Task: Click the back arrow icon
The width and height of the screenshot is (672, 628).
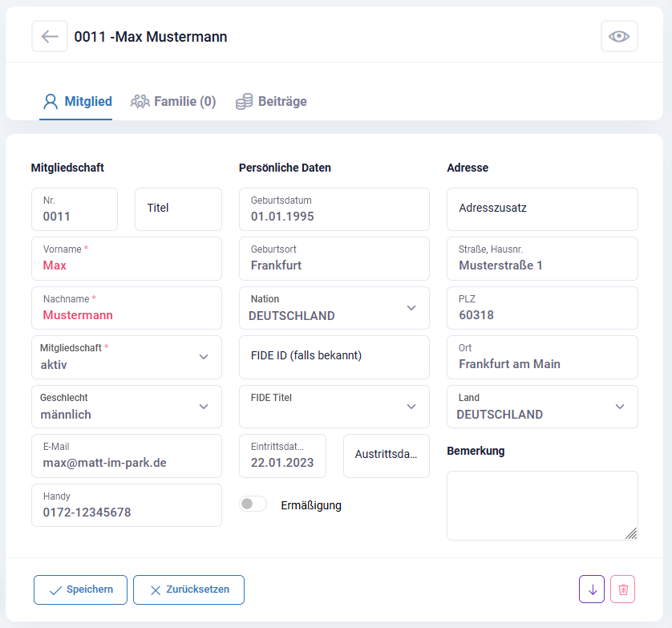Action: (x=50, y=37)
